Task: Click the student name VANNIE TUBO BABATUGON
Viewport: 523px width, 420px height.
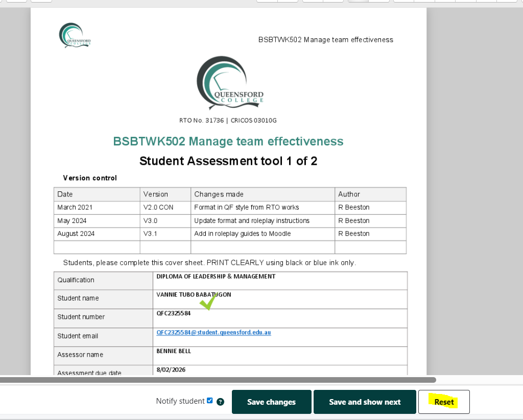Action: click(194, 295)
